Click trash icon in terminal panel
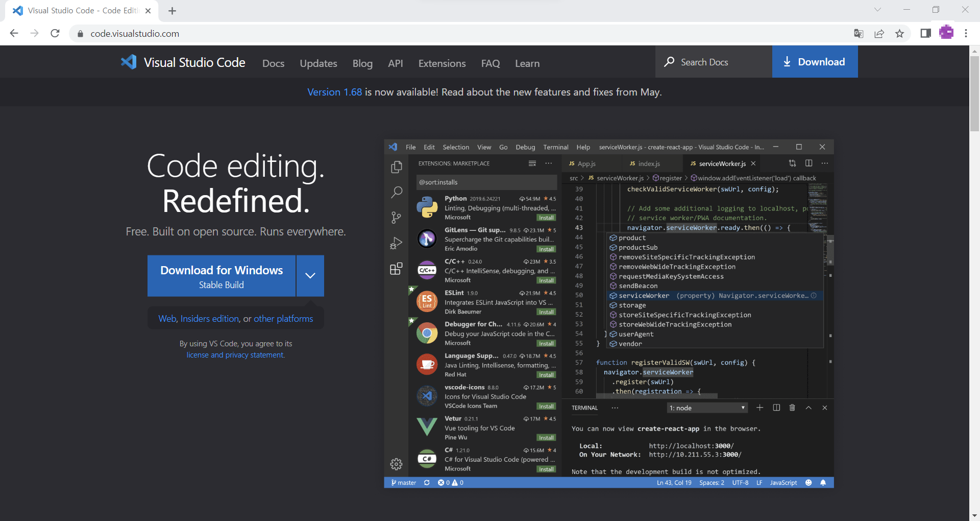 click(792, 408)
